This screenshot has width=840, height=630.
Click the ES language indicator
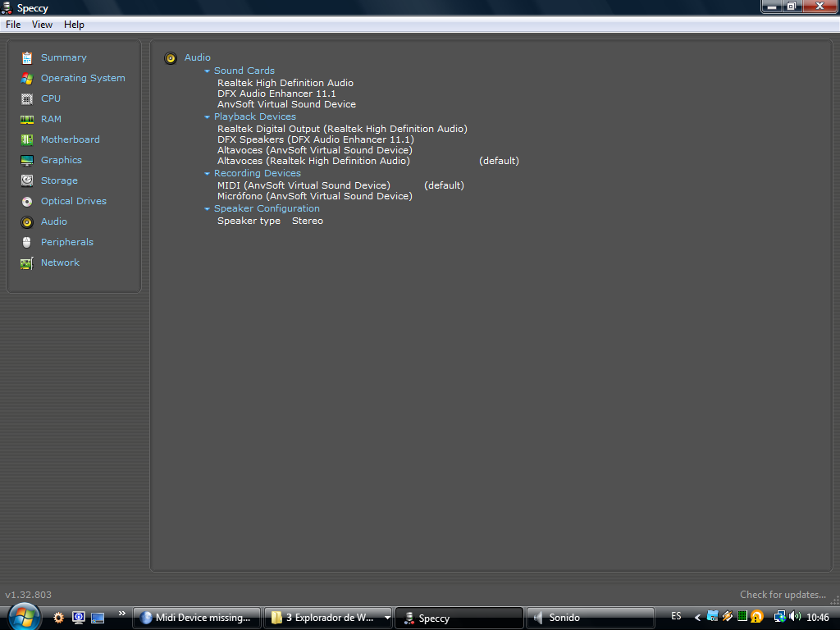676,616
